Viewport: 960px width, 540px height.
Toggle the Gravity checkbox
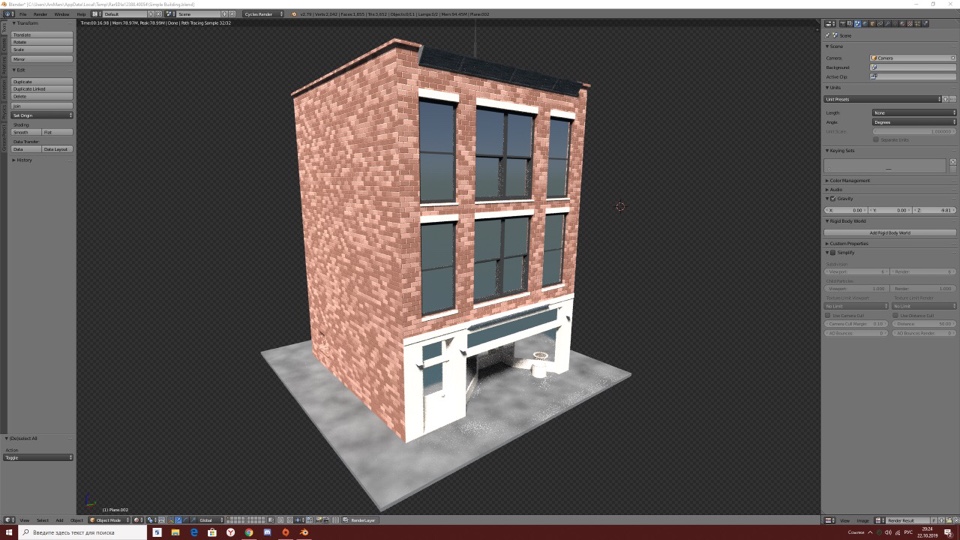832,199
